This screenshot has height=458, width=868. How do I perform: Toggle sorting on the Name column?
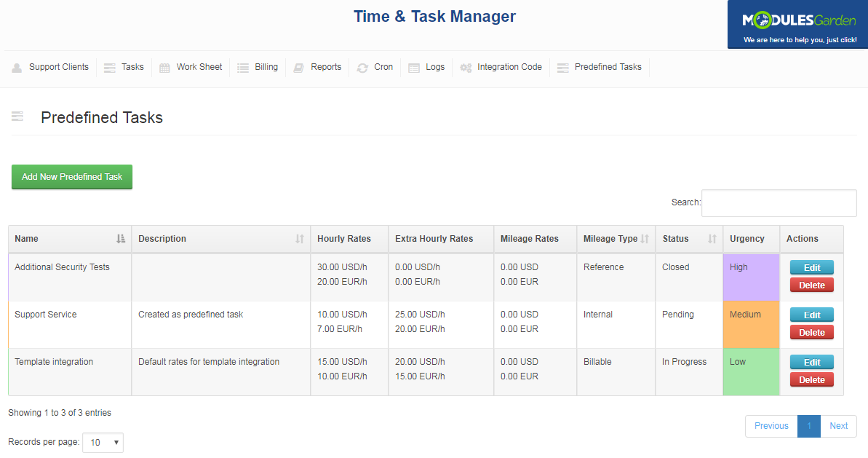point(122,239)
